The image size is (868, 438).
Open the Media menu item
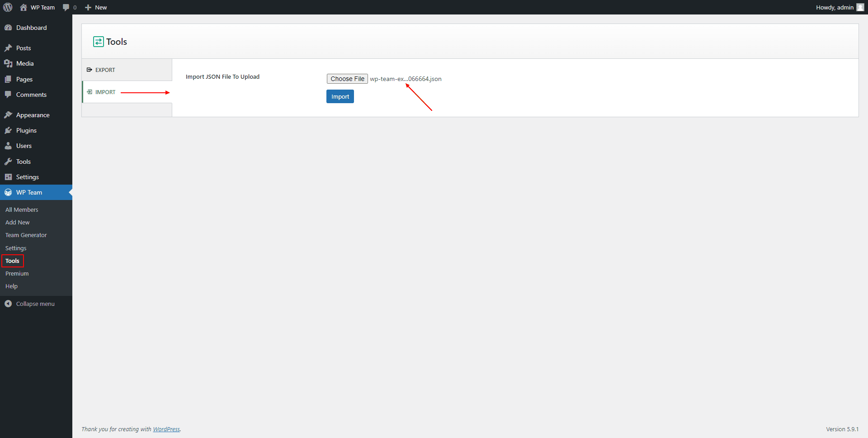point(36,63)
